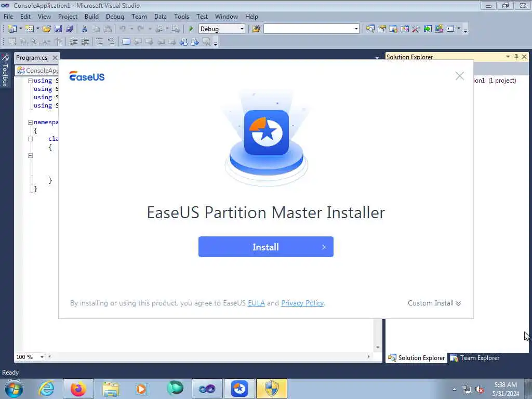The height and width of the screenshot is (399, 532).
Task: Start debugging with the green play icon
Action: point(191,29)
